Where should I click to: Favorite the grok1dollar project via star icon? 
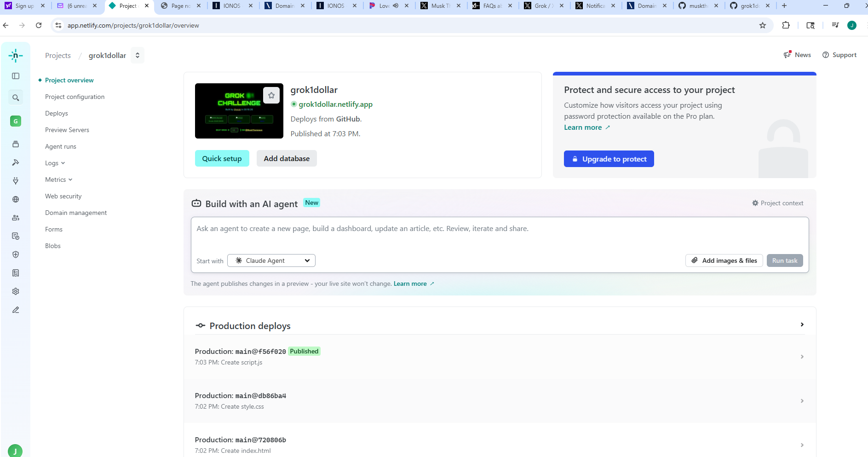pos(271,95)
